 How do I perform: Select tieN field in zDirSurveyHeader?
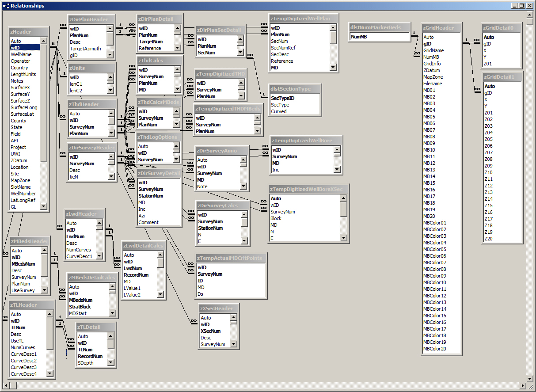[x=87, y=177]
